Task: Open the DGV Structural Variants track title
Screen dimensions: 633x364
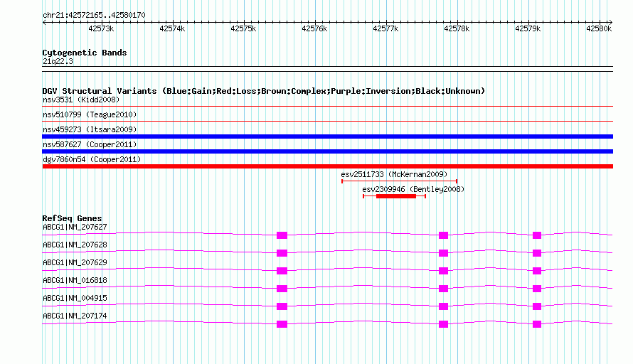Action: pyautogui.click(x=264, y=91)
